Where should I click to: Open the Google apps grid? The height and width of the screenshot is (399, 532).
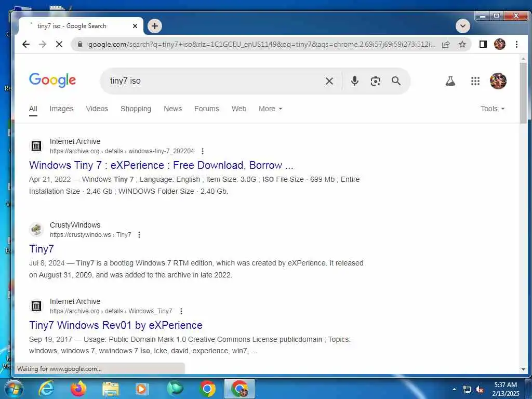point(475,81)
